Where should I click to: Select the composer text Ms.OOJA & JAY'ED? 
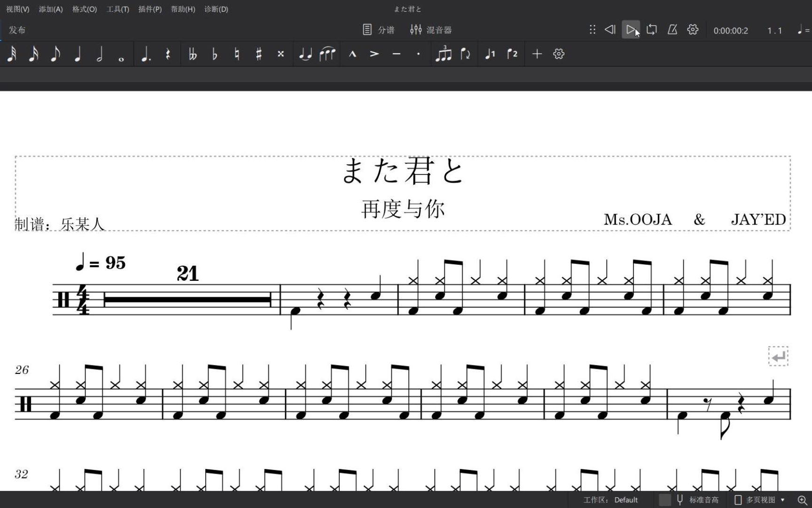[x=695, y=219]
